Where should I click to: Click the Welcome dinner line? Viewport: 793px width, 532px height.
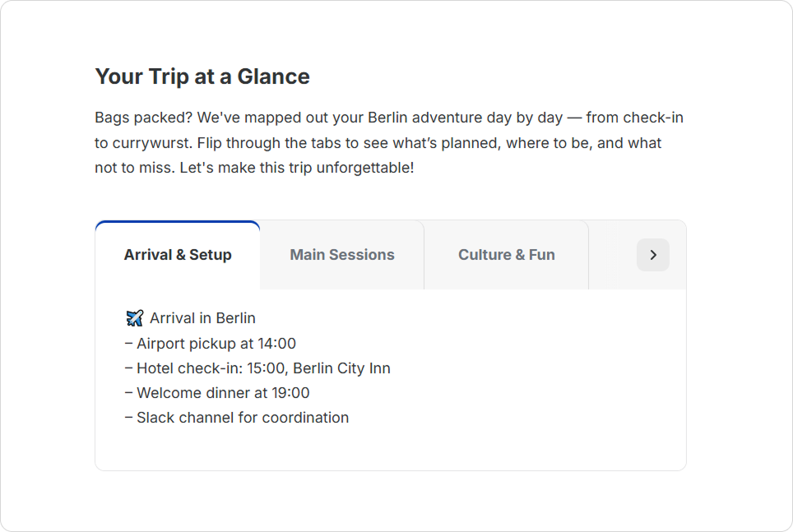point(217,393)
